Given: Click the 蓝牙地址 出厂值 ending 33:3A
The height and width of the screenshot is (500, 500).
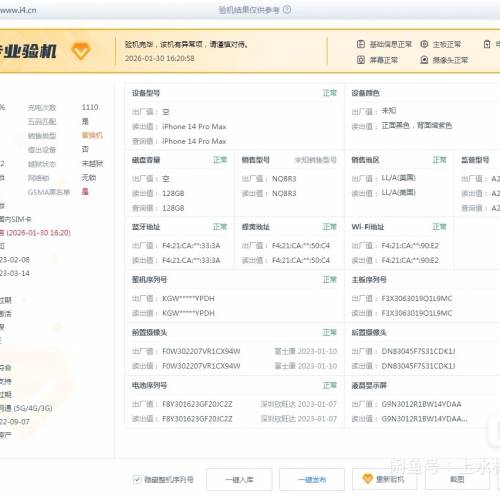Looking at the screenshot, I should pos(191,246).
